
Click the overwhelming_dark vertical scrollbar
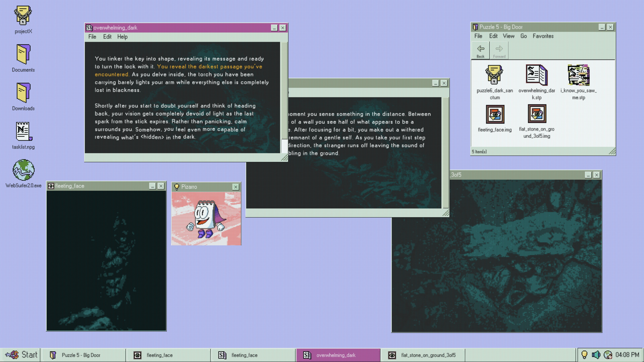click(284, 90)
